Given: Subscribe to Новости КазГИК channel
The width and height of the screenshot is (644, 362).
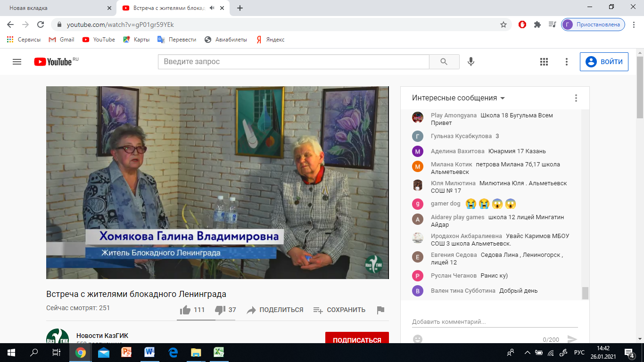Looking at the screenshot, I should click(x=357, y=340).
